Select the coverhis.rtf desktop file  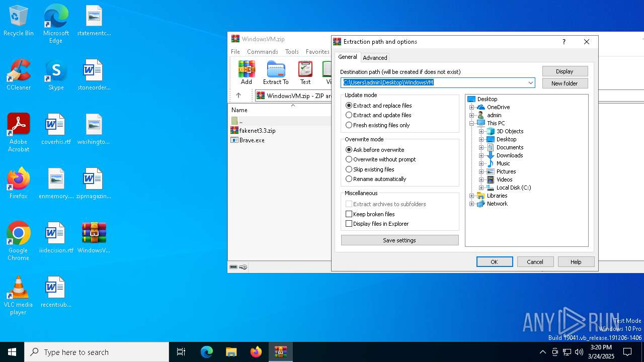tap(56, 129)
